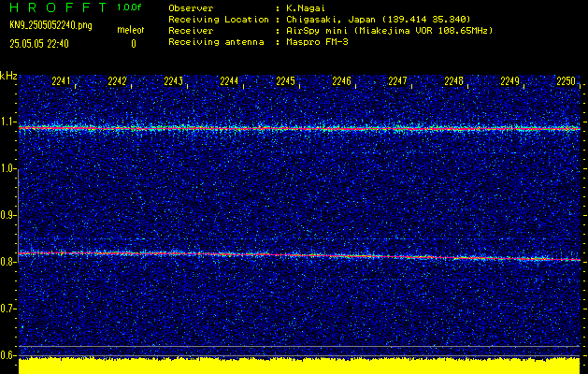
Task: Click the Observer field label
Action: [191, 8]
